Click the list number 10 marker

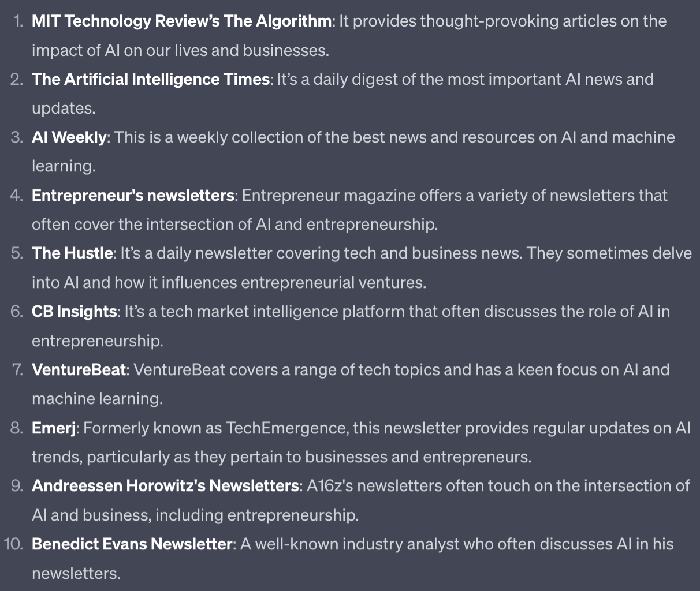(x=13, y=544)
